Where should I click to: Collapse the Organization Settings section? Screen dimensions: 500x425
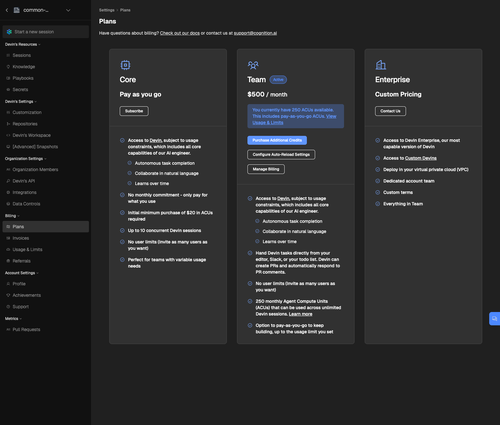tap(26, 159)
